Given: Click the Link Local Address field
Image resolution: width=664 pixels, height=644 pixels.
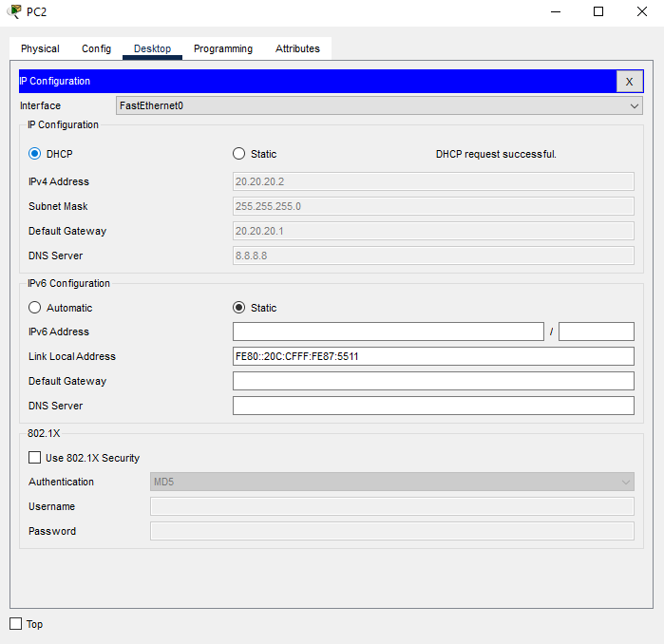Looking at the screenshot, I should (x=433, y=356).
